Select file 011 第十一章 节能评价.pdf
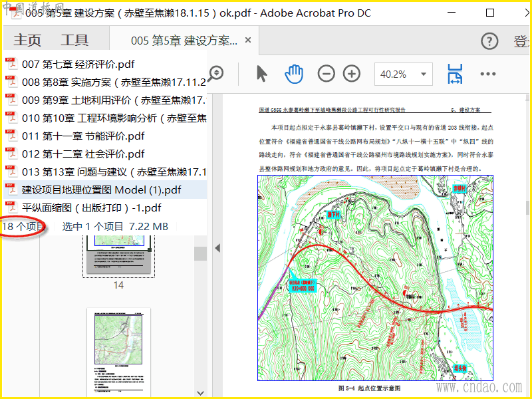Viewport: 532px width, 399px height. pos(83,136)
